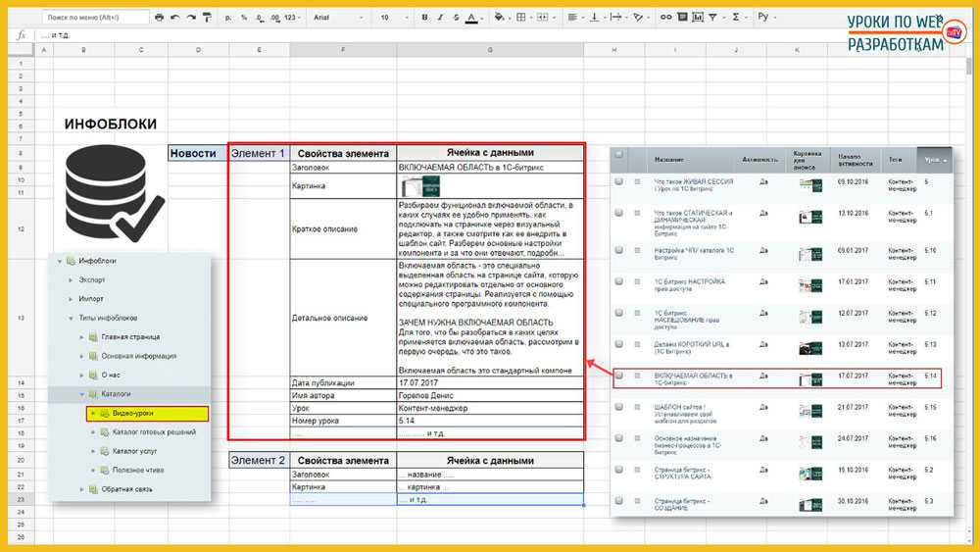Image resolution: width=980 pixels, height=552 pixels.
Task: Open the cell borders tool
Action: click(519, 18)
